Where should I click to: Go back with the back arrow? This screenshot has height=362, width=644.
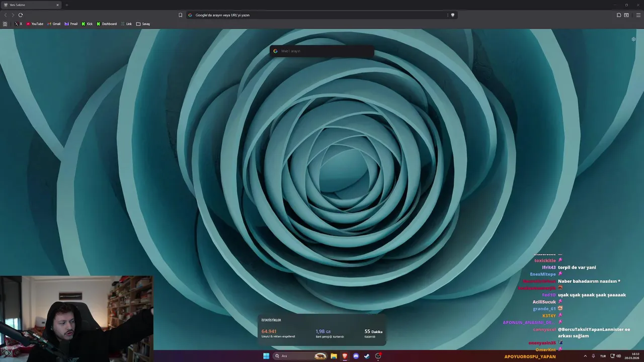[x=6, y=15]
